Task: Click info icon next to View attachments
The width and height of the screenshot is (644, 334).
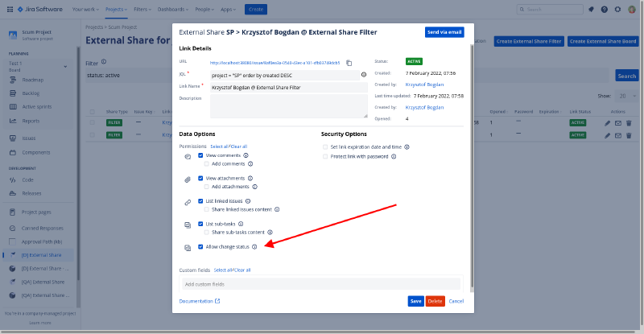Action: pos(250,179)
